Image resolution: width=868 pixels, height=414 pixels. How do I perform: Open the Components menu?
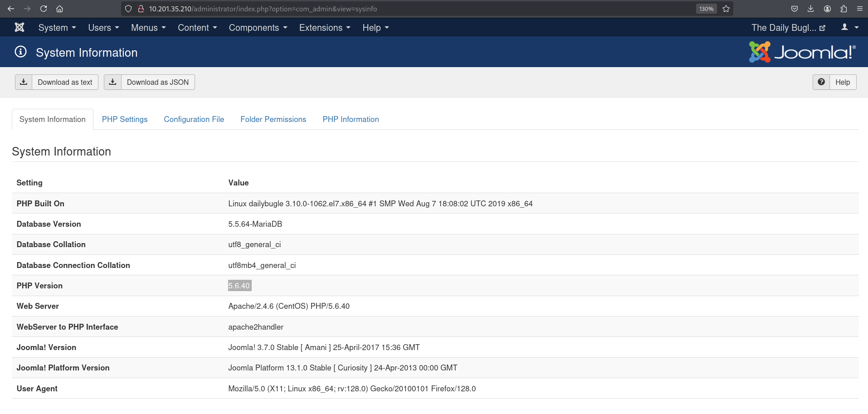pyautogui.click(x=258, y=28)
